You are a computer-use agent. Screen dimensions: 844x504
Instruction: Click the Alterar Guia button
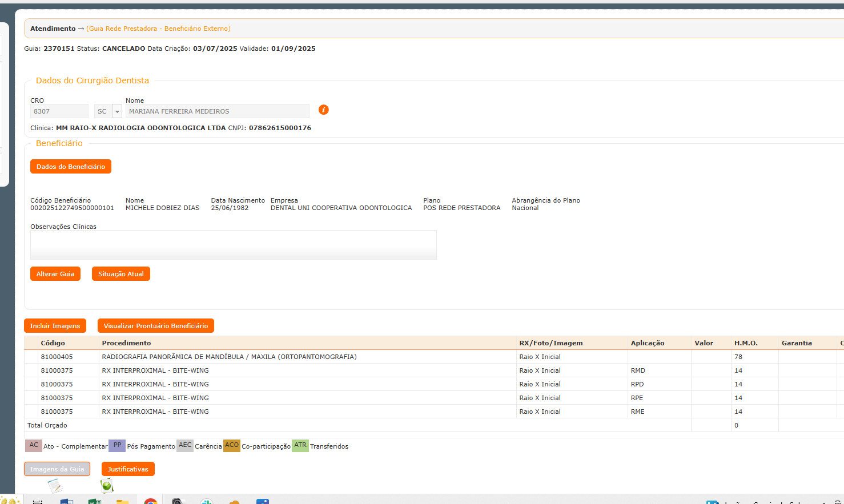click(55, 274)
